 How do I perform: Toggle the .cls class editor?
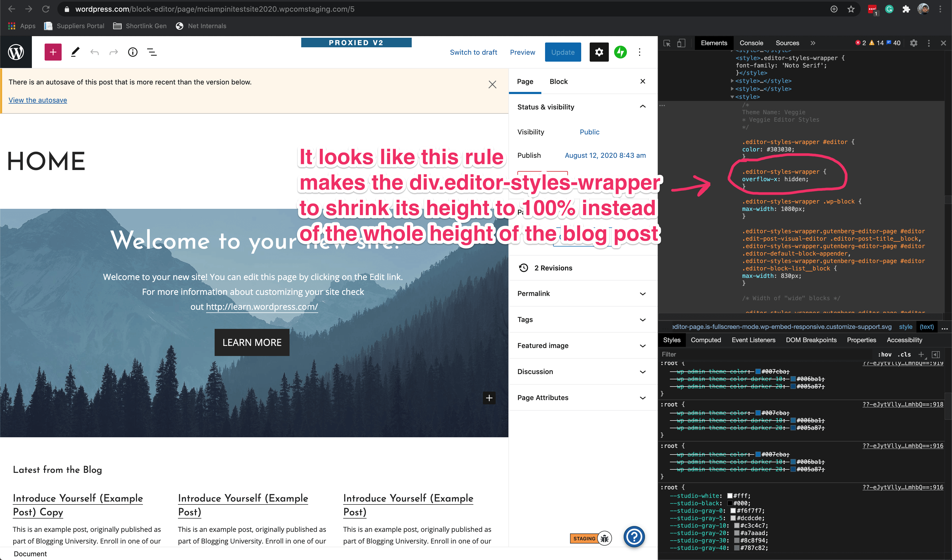coord(904,354)
